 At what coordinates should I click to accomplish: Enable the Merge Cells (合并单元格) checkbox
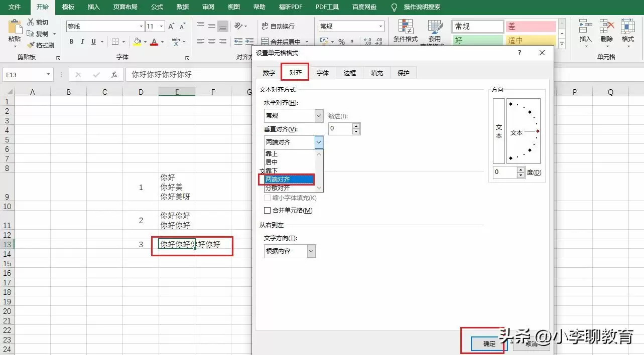pos(268,211)
